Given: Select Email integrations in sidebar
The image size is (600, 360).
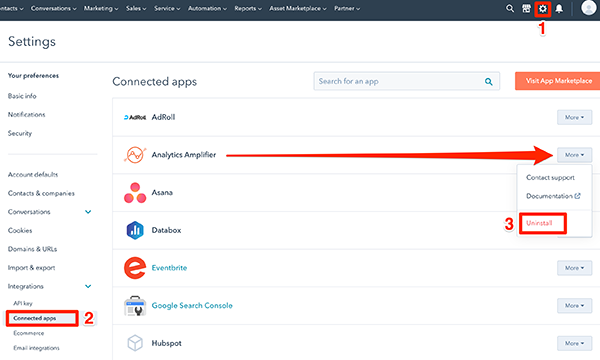Looking at the screenshot, I should [36, 348].
